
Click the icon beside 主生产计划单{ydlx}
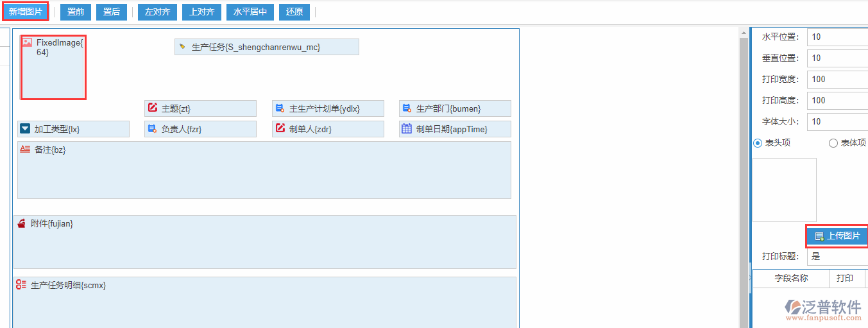(x=280, y=108)
